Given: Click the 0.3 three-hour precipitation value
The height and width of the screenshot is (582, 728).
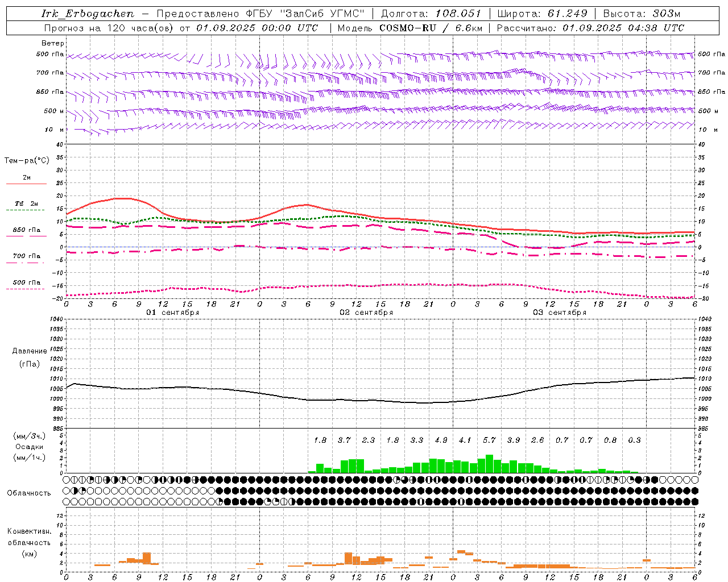Looking at the screenshot, I should [x=635, y=440].
